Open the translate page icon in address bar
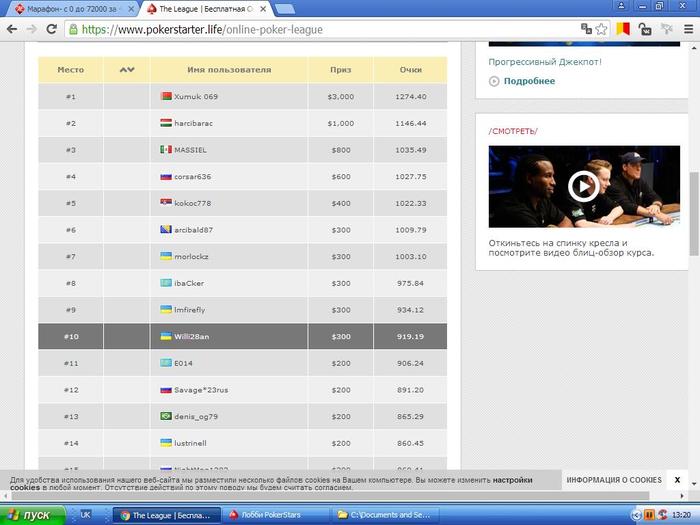Viewport: 700px width, 525px height. pos(586,29)
